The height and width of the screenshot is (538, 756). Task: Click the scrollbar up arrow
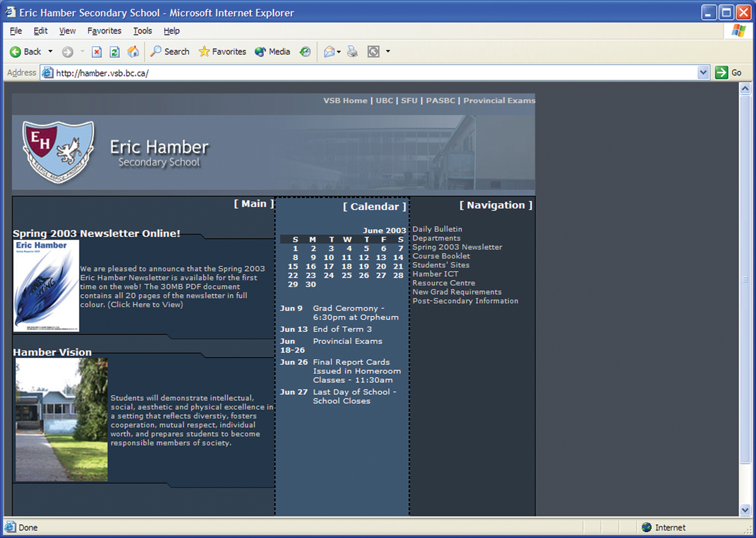coord(745,88)
